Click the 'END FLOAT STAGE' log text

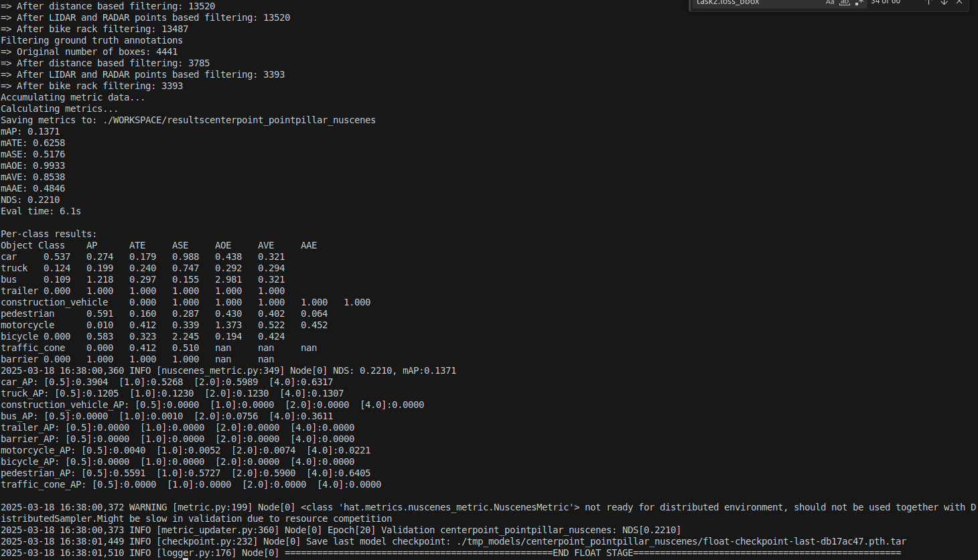tap(593, 553)
